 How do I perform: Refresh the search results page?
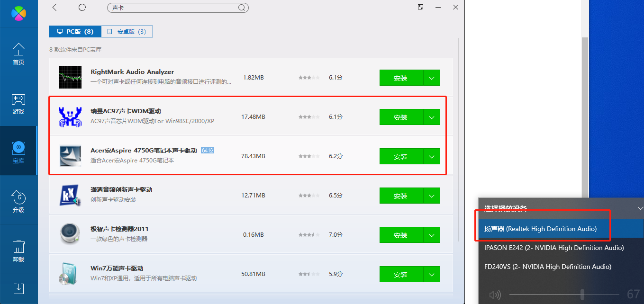click(82, 7)
